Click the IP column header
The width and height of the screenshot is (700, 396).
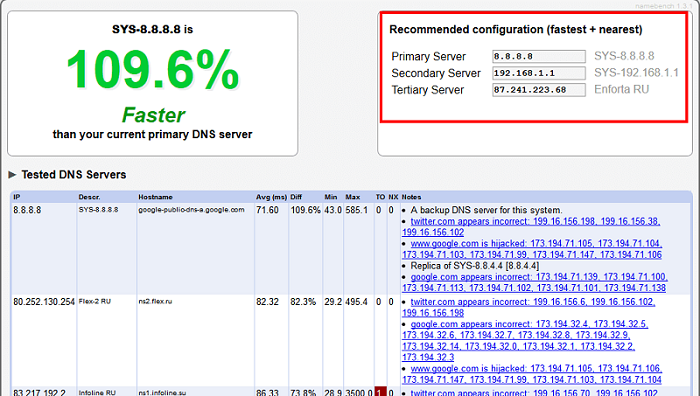click(17, 197)
